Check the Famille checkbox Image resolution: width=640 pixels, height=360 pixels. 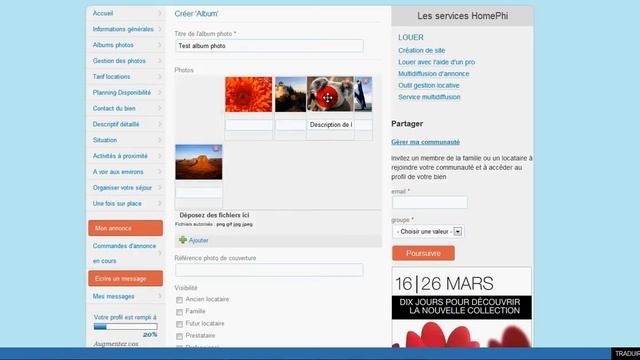[179, 312]
